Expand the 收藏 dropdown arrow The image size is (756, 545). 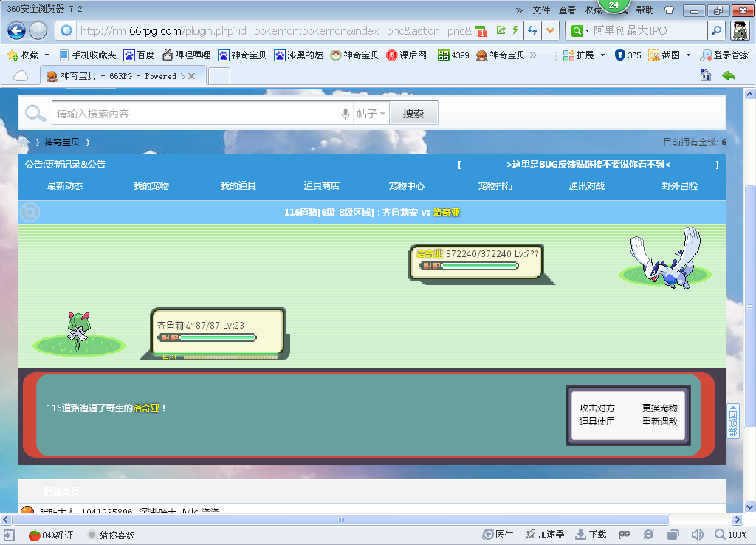tap(47, 55)
